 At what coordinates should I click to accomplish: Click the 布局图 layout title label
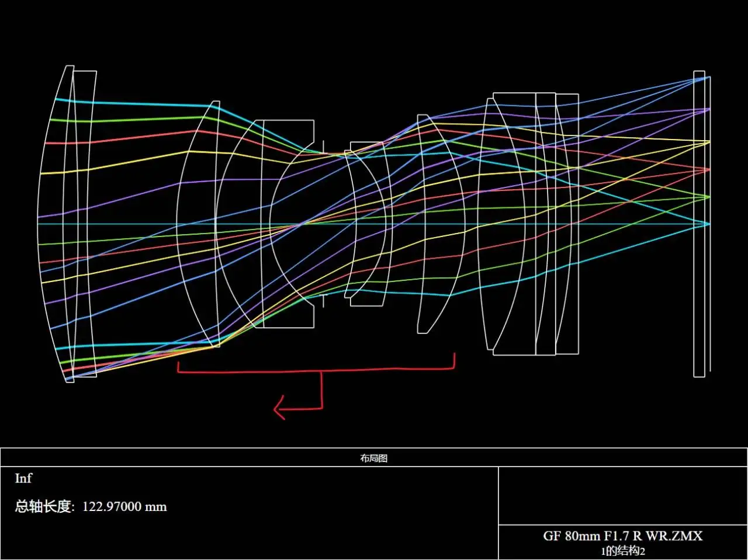373,458
